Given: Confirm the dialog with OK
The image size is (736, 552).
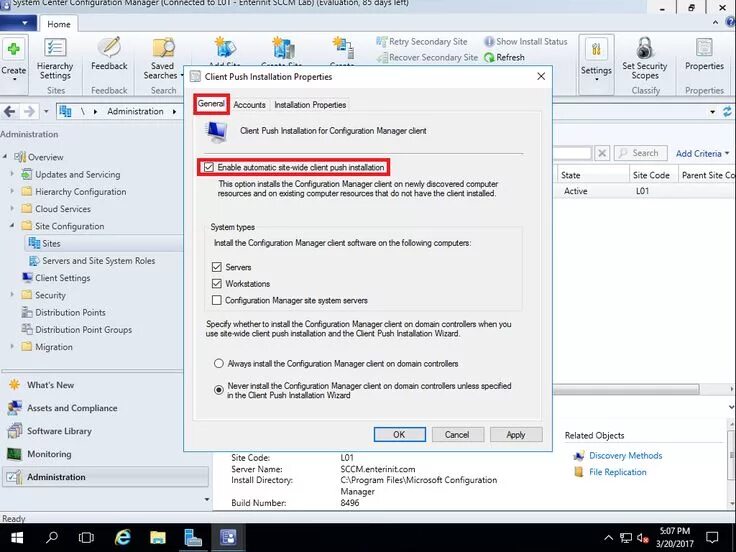Looking at the screenshot, I should pyautogui.click(x=399, y=435).
